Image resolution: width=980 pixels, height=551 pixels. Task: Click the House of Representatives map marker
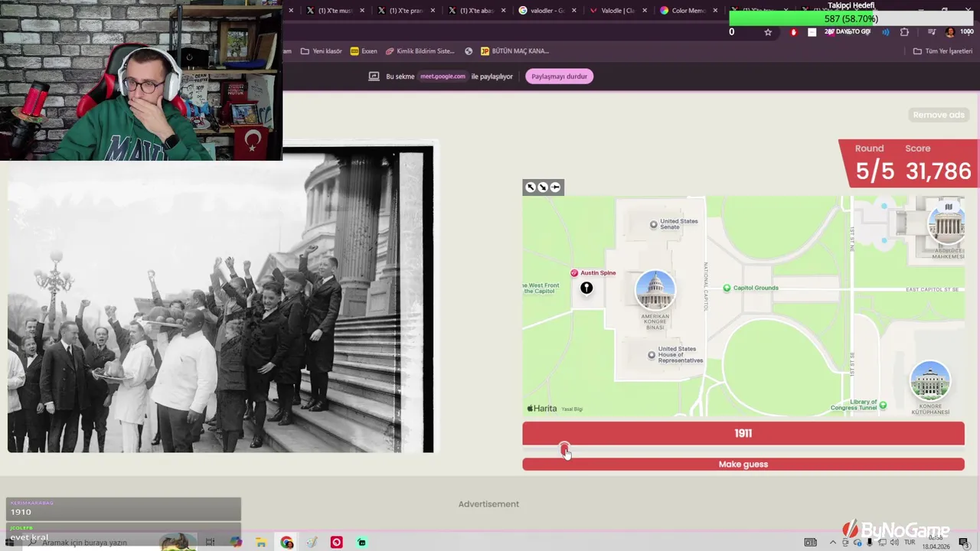(652, 355)
